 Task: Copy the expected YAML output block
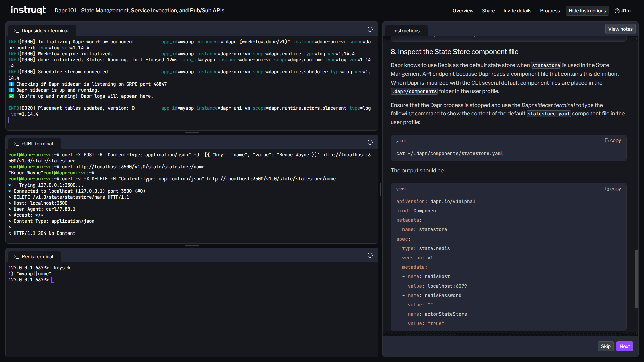point(613,189)
